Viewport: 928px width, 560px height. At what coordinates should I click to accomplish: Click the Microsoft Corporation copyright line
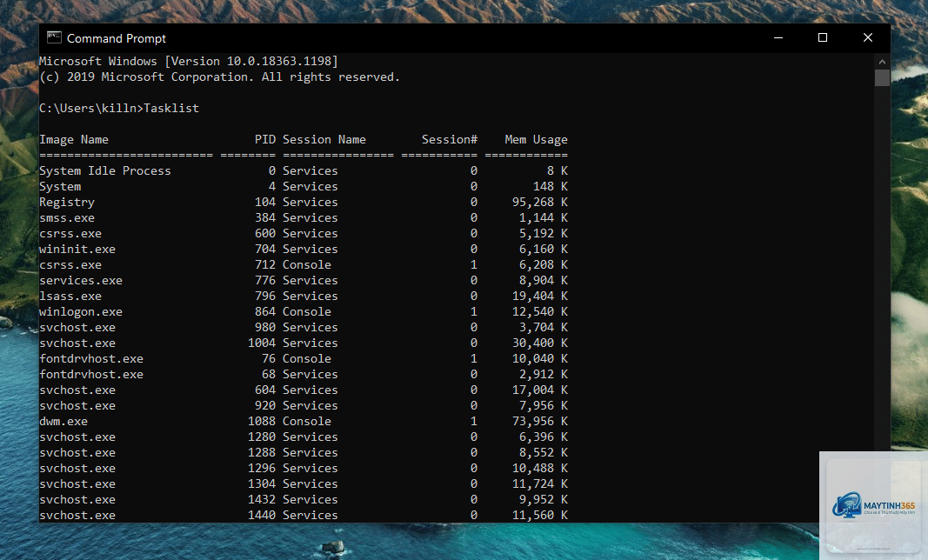tap(219, 77)
